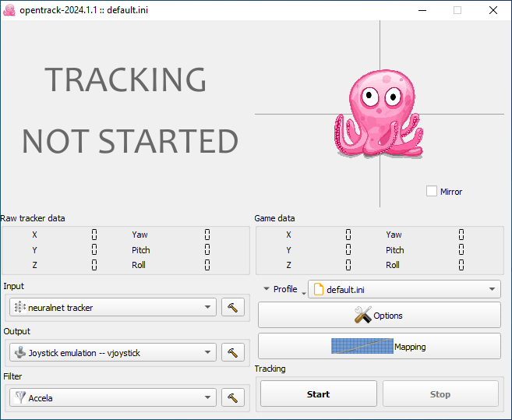Start head tracking
This screenshot has height=420, width=512.
(319, 394)
